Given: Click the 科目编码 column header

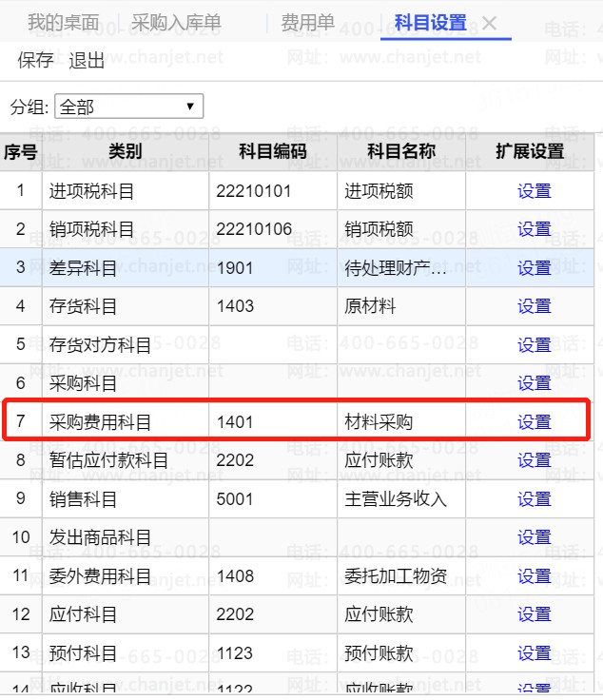Looking at the screenshot, I should [x=273, y=151].
